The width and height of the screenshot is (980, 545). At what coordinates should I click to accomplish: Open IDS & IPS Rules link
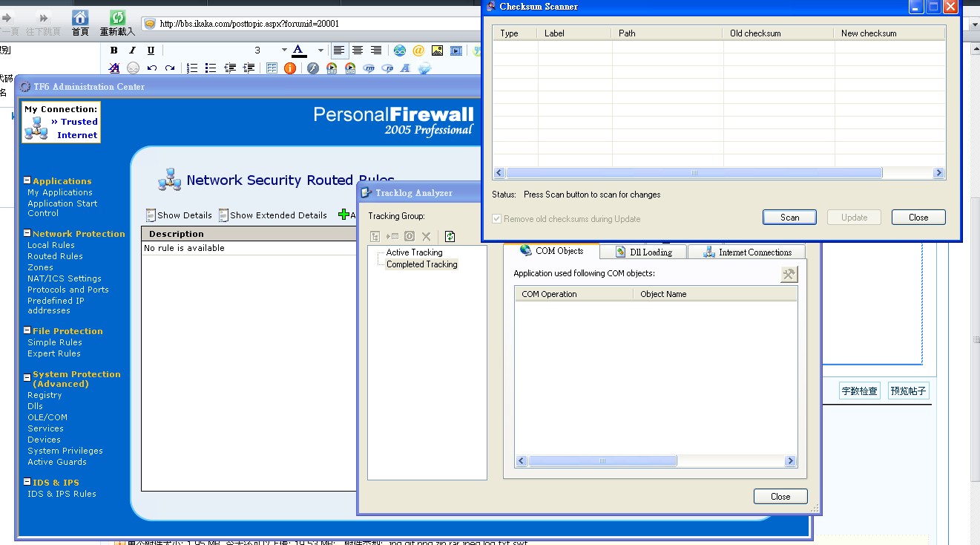point(62,494)
